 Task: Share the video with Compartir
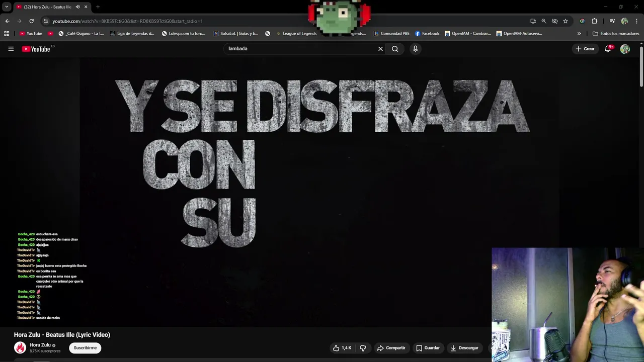pos(391,348)
